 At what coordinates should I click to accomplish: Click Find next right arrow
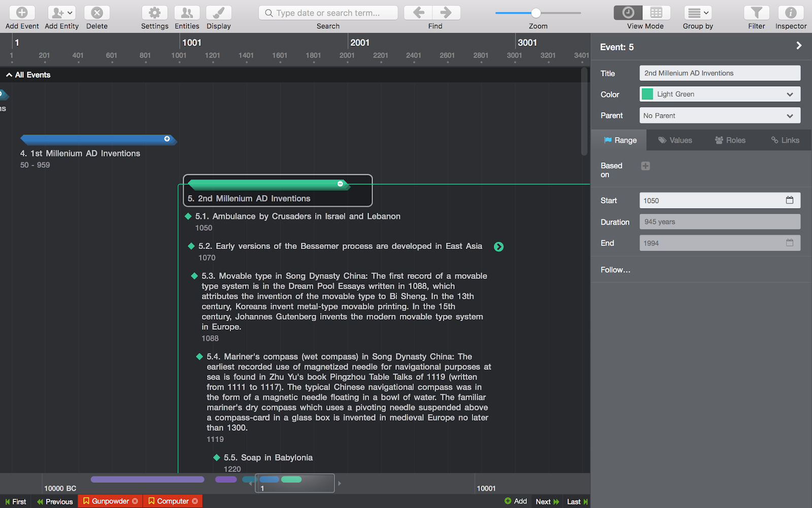coord(446,13)
